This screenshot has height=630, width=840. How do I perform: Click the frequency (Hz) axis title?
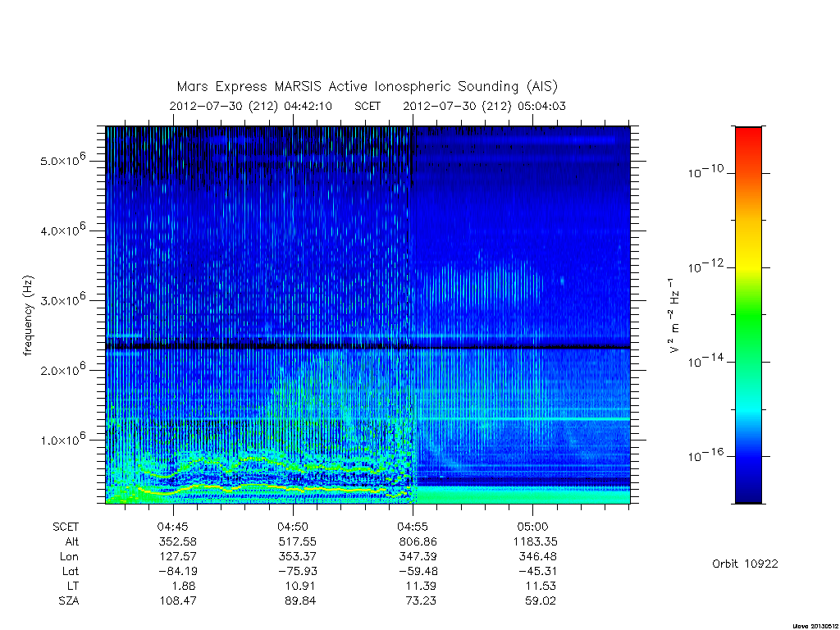pos(28,315)
